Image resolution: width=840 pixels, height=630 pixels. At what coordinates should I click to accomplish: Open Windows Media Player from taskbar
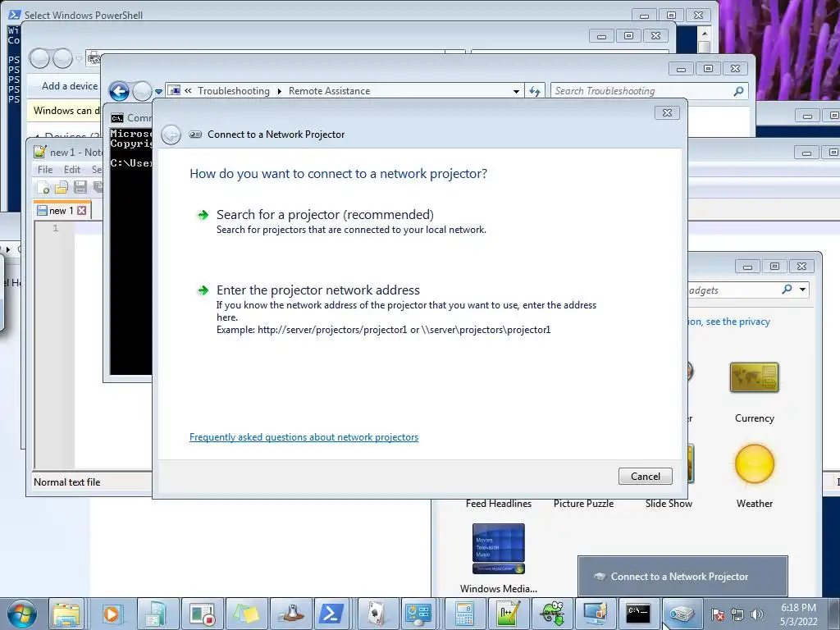[112, 614]
